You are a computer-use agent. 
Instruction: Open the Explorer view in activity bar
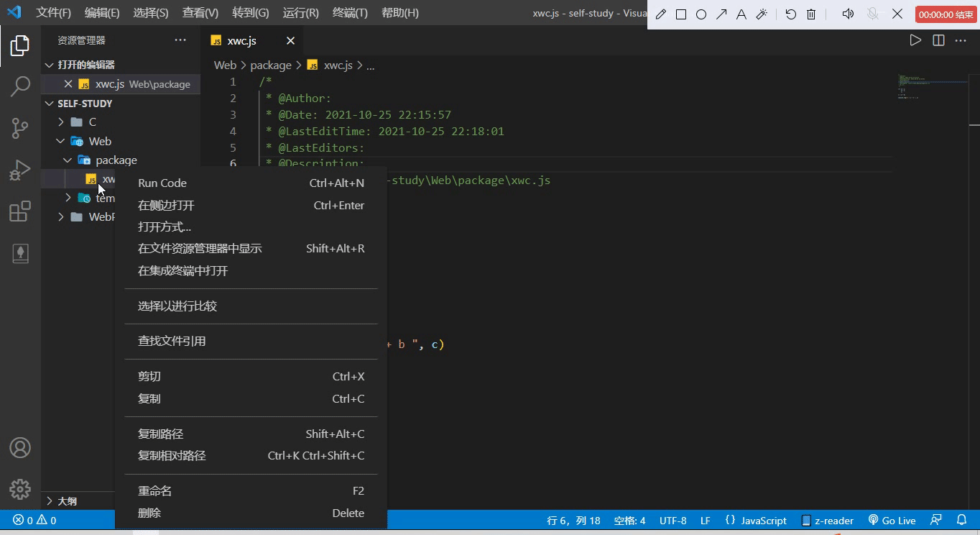[20, 46]
